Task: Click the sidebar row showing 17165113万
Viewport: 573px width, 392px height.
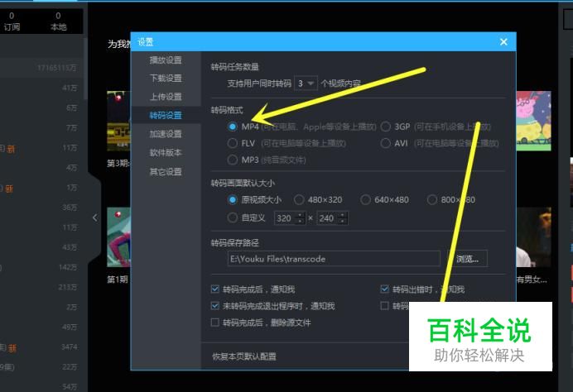Action: coord(43,68)
